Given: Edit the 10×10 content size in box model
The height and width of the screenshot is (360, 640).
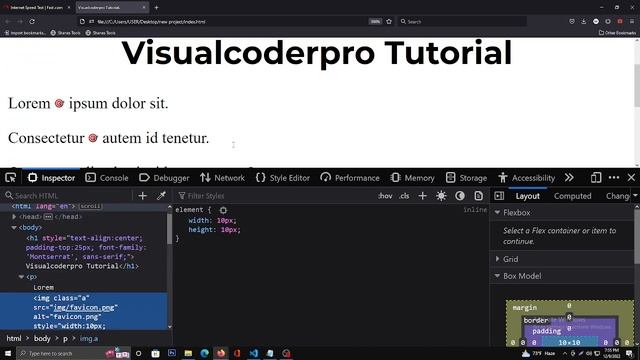Looking at the screenshot, I should 569,342.
